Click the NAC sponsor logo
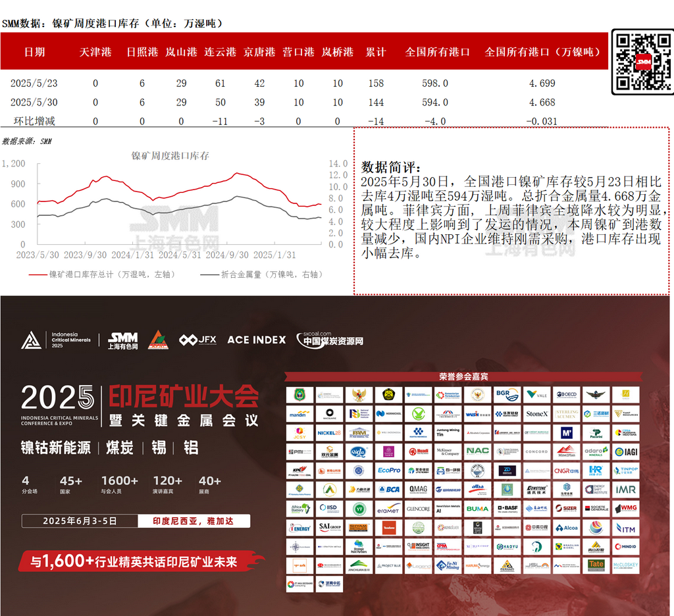Viewport: 674px width, 616px height. [478, 451]
